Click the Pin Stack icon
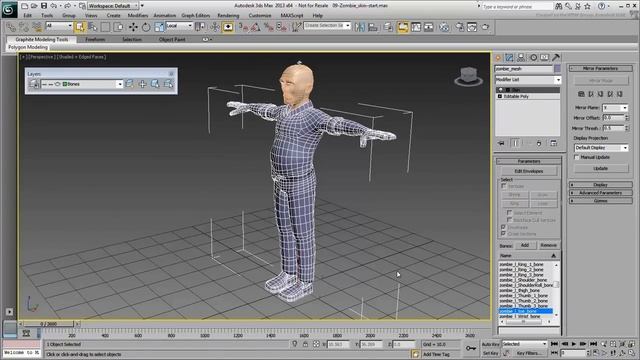The width and height of the screenshot is (640, 360). point(501,143)
